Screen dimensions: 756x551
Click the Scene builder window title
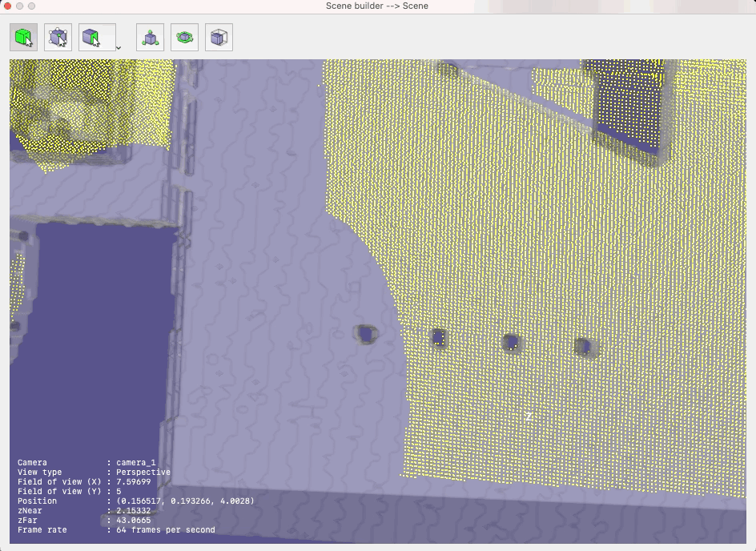[x=377, y=6]
